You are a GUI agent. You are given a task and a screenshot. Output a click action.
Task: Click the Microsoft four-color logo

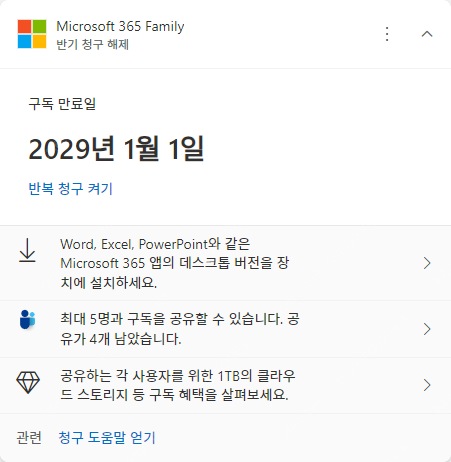coord(32,34)
